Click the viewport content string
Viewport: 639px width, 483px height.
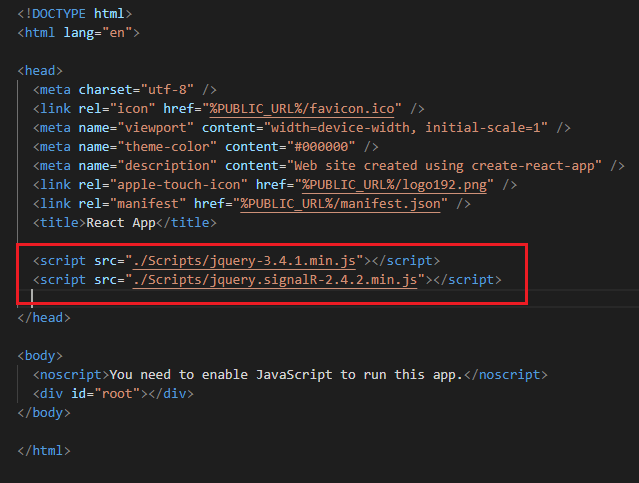(x=410, y=127)
